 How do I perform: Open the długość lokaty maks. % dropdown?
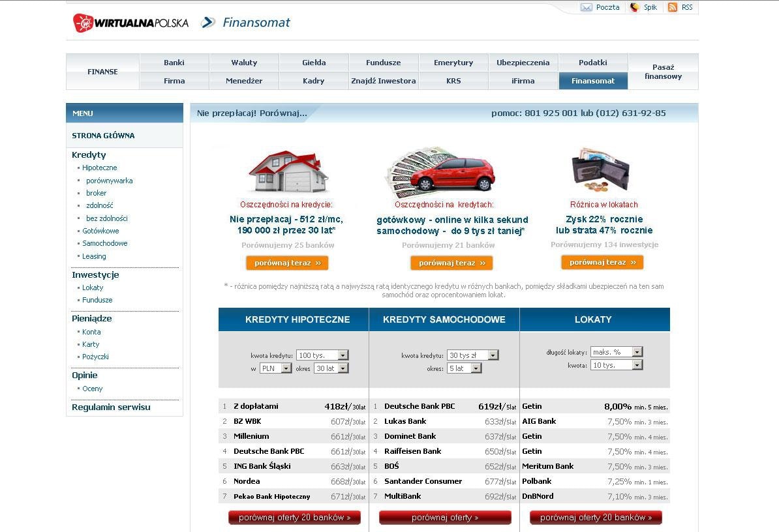point(617,352)
